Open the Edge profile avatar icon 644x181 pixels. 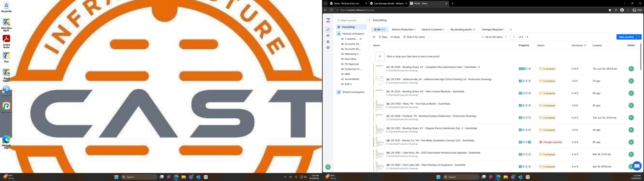click(x=622, y=10)
